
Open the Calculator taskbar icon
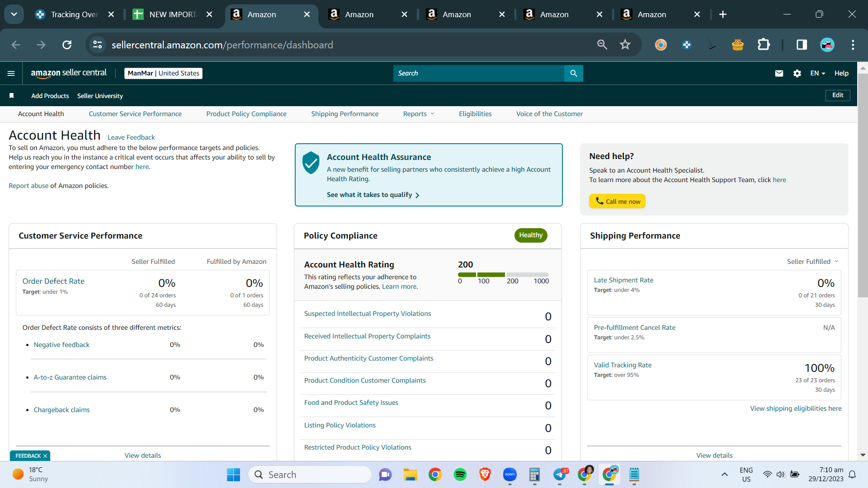coord(534,474)
